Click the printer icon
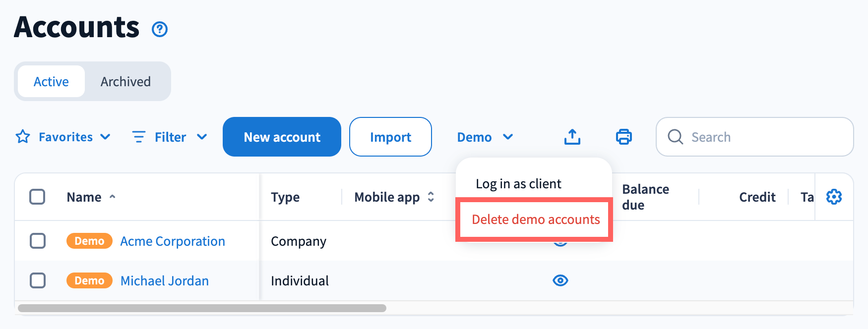 pyautogui.click(x=623, y=137)
